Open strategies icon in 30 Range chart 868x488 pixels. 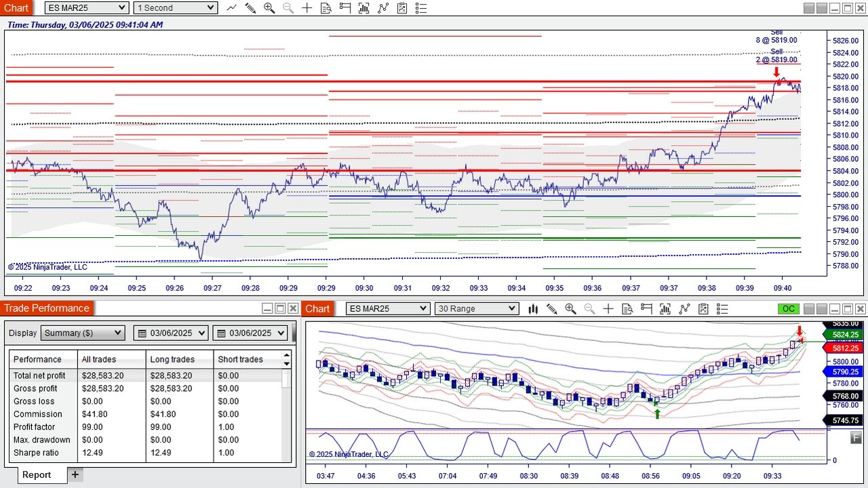tap(703, 309)
